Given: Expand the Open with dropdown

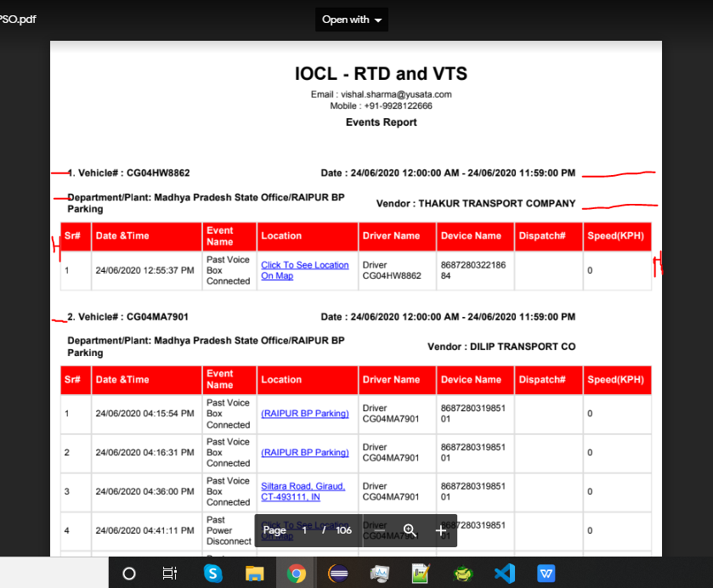Looking at the screenshot, I should tap(352, 20).
